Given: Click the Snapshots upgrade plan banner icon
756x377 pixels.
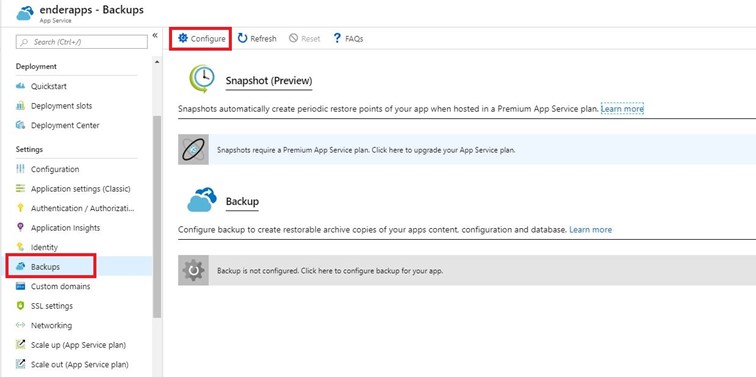Looking at the screenshot, I should (193, 149).
